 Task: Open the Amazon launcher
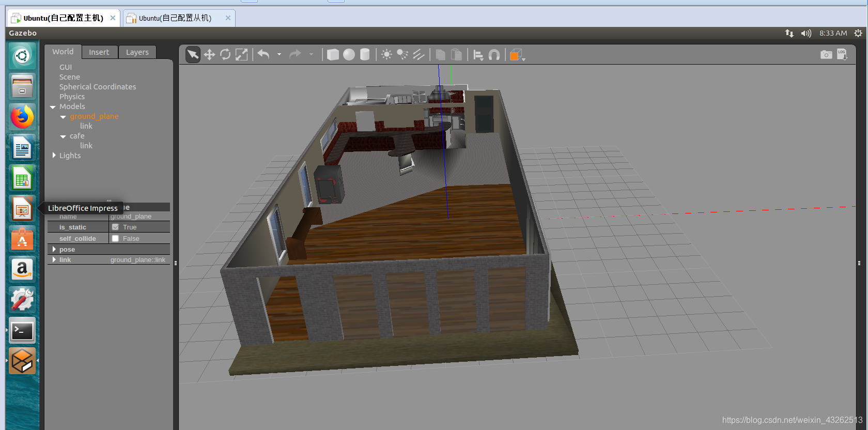(22, 270)
